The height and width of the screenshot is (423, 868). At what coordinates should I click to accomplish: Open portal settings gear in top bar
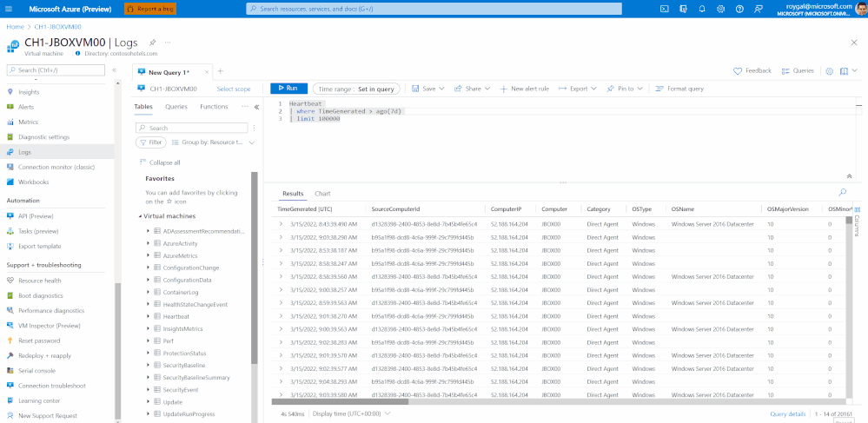click(721, 9)
